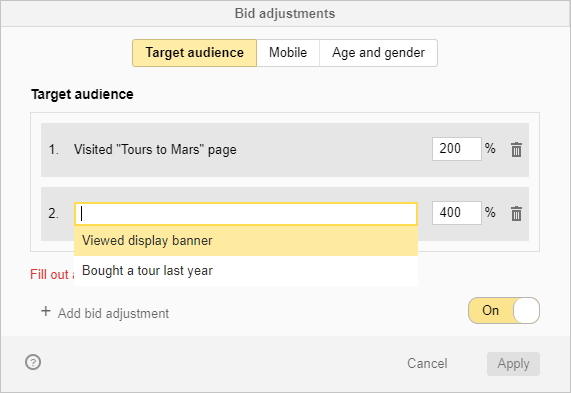The width and height of the screenshot is (571, 393).
Task: Turn off the On toggle switch
Action: pyautogui.click(x=504, y=310)
